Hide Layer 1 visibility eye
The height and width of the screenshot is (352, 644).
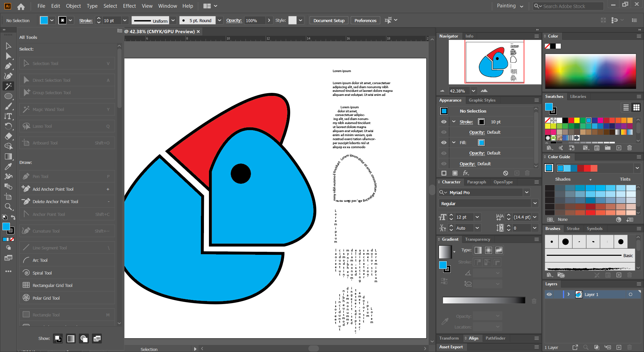point(549,294)
